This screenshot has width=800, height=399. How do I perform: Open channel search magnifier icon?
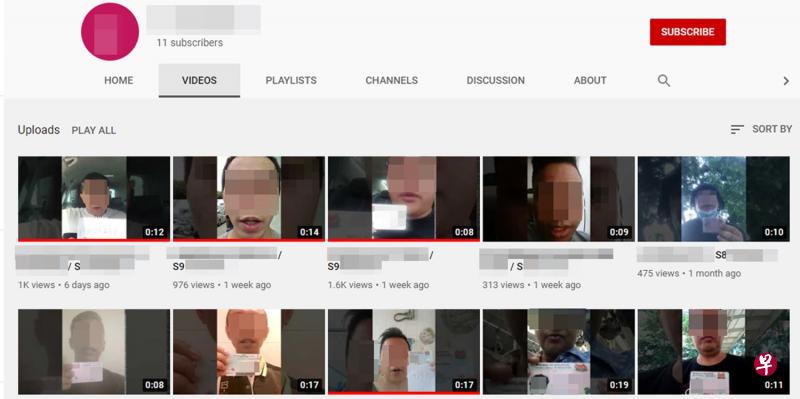(x=664, y=81)
